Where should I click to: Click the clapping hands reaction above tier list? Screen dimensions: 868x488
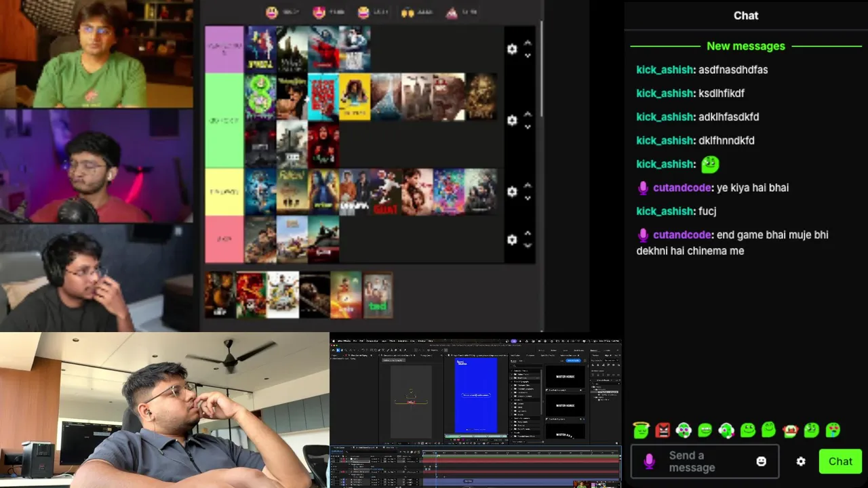[408, 12]
